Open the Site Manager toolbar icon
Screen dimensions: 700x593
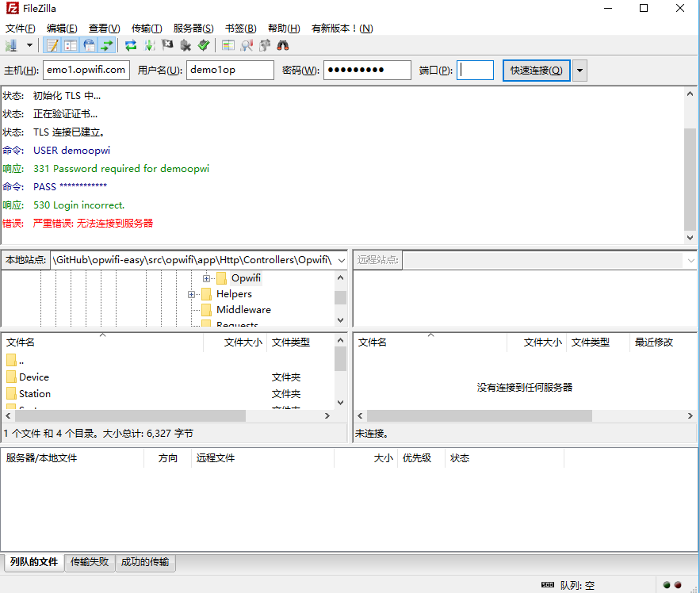coord(11,45)
